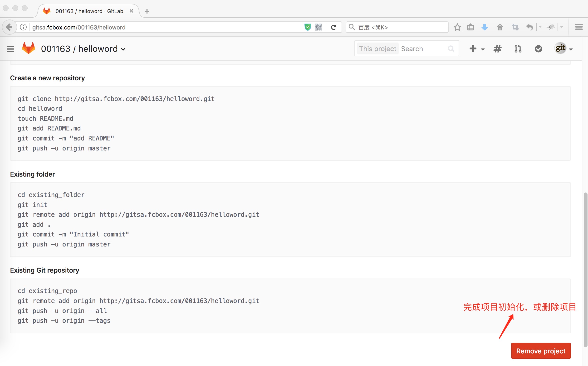Click the GitLab search magnifier icon

pyautogui.click(x=451, y=49)
